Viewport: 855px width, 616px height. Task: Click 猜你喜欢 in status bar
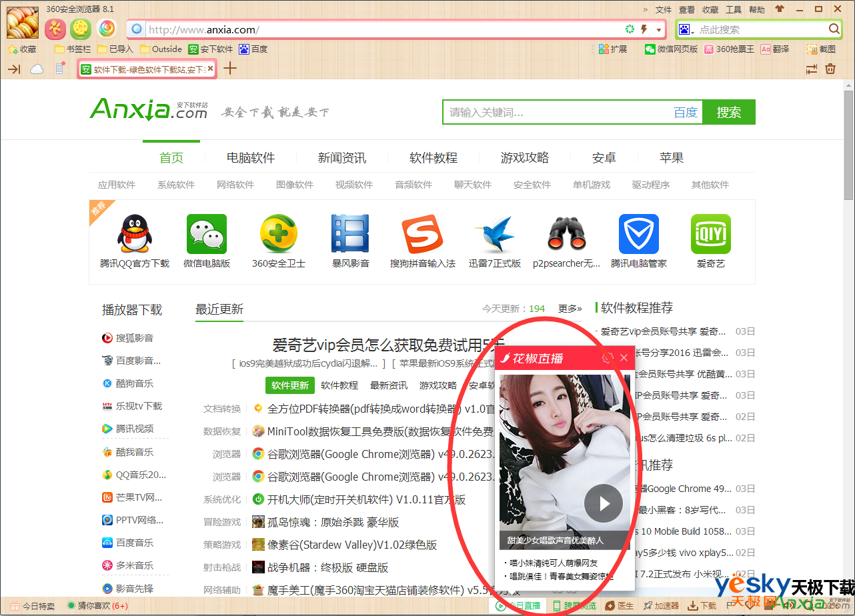(97, 606)
